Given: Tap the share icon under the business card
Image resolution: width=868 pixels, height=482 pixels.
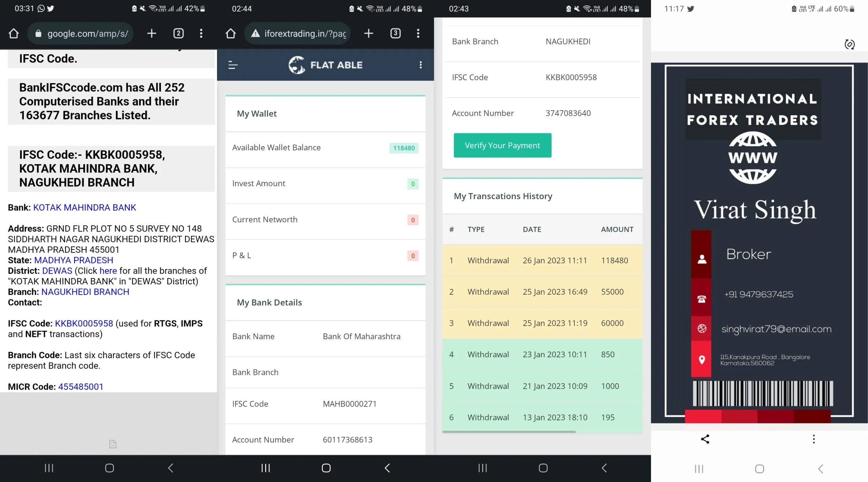Looking at the screenshot, I should (x=705, y=439).
